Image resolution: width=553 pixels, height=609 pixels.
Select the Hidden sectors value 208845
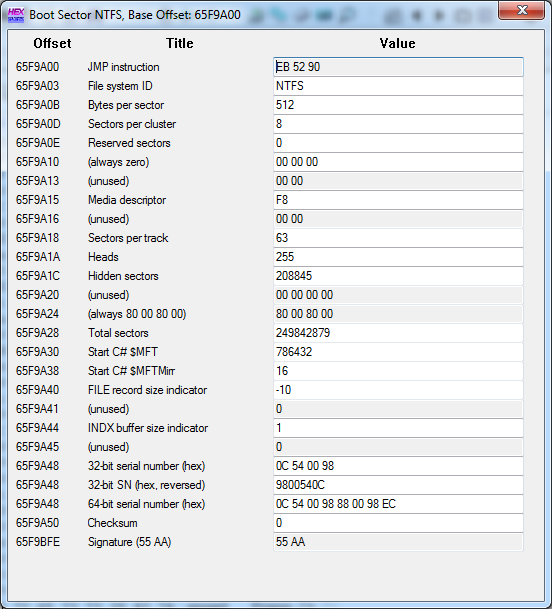tap(398, 276)
